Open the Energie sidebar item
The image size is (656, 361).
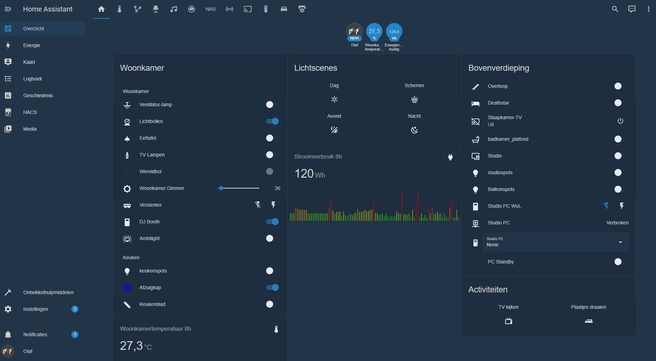tap(43, 45)
